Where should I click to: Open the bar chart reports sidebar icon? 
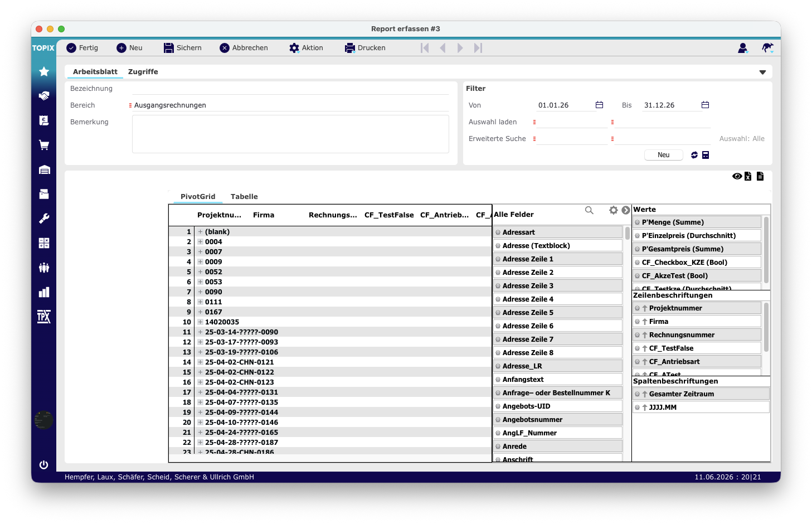[44, 292]
